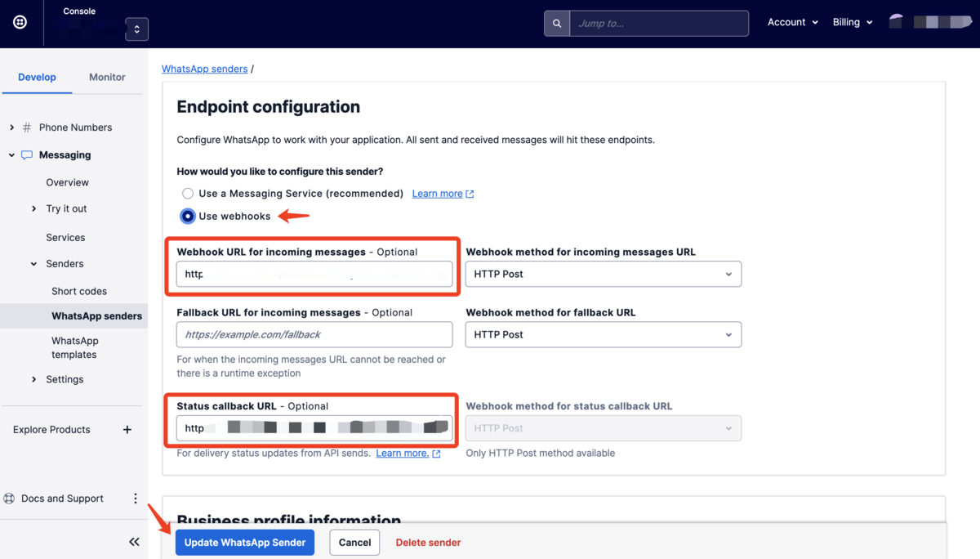The image size is (980, 559).
Task: Go to WhatsApp senders breadcrumb link
Action: click(204, 69)
